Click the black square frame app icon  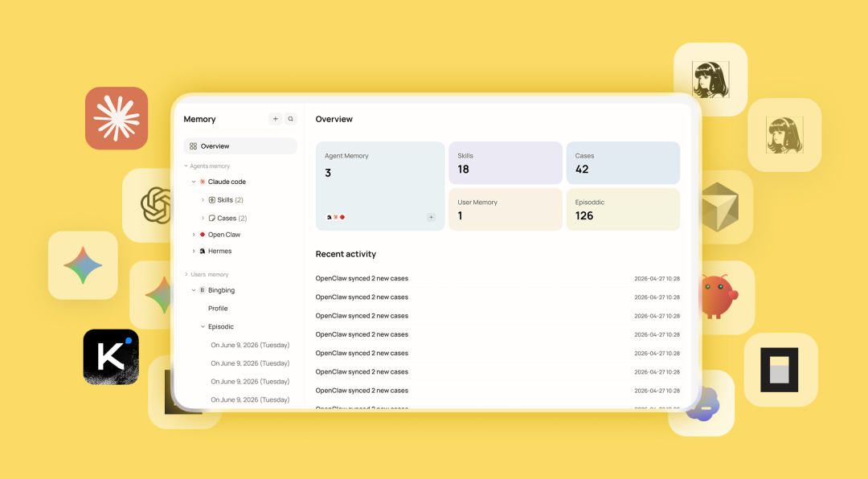click(780, 370)
